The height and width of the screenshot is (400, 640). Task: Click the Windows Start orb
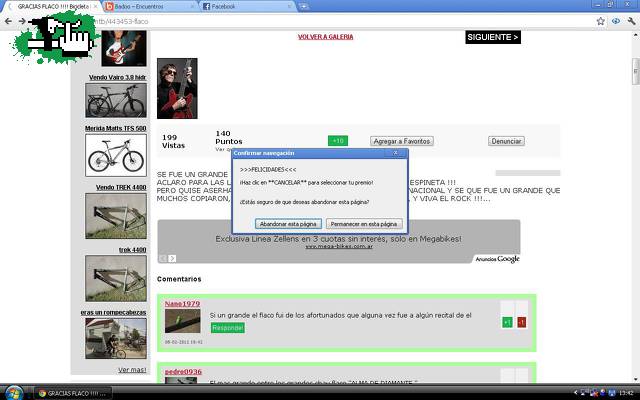pos(13,392)
